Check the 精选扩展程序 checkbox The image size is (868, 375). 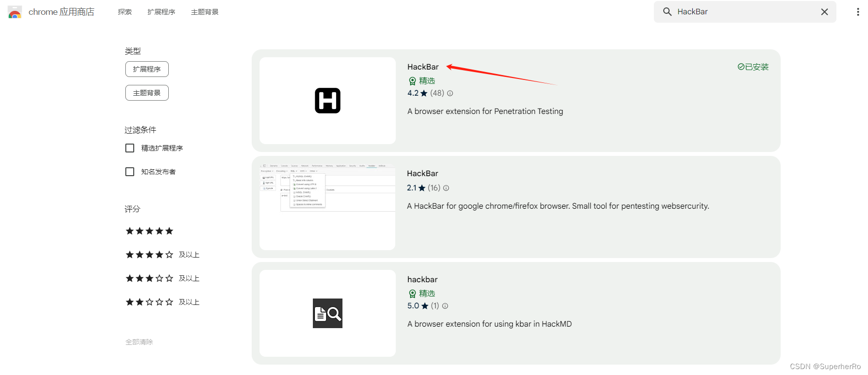click(x=130, y=148)
